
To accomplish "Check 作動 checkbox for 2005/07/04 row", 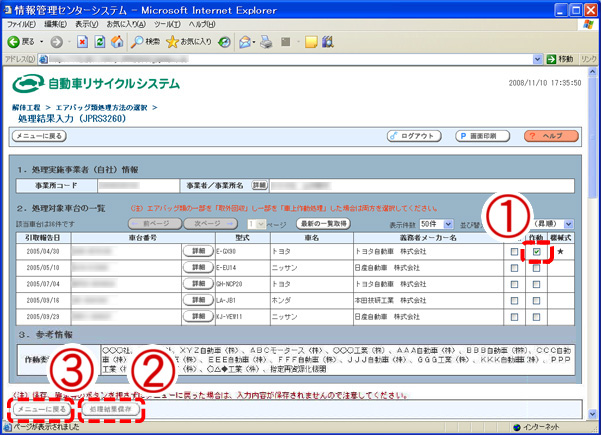I will 537,284.
